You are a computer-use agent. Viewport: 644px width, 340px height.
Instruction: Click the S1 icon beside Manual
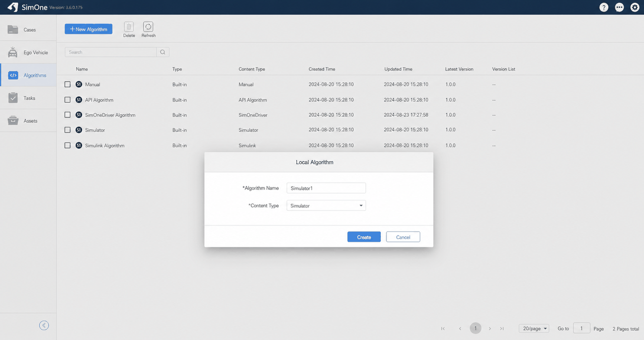(78, 84)
